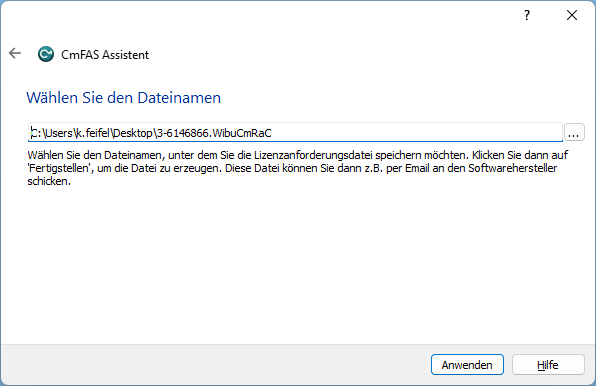Open file browser with the ... button
The height and width of the screenshot is (386, 596).
coord(574,133)
